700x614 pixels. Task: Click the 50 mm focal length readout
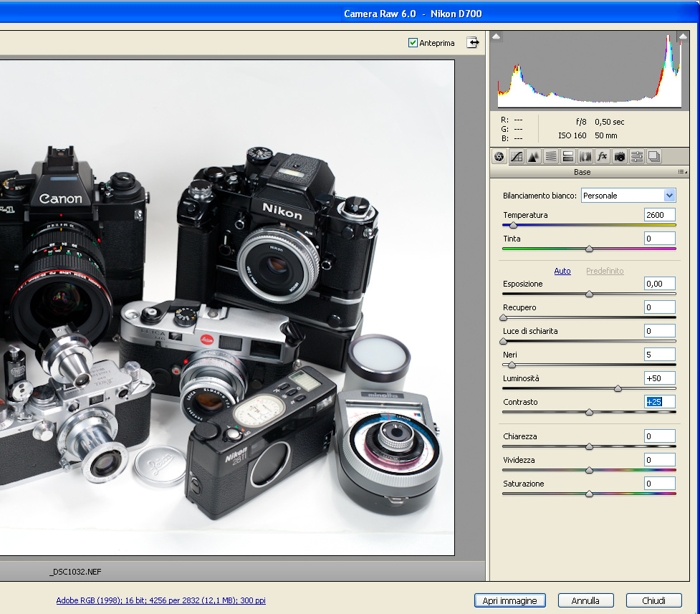(x=606, y=135)
